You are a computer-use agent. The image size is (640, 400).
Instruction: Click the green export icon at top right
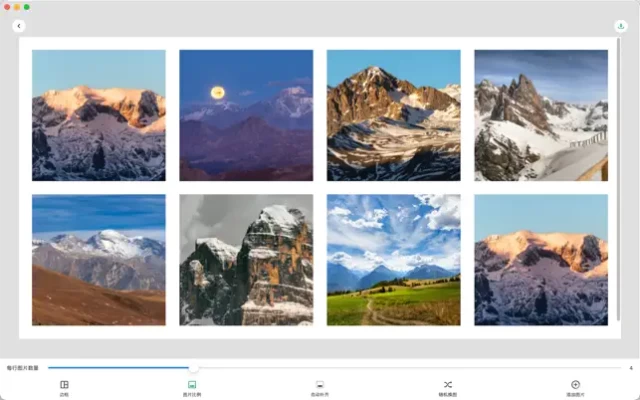[x=620, y=26]
